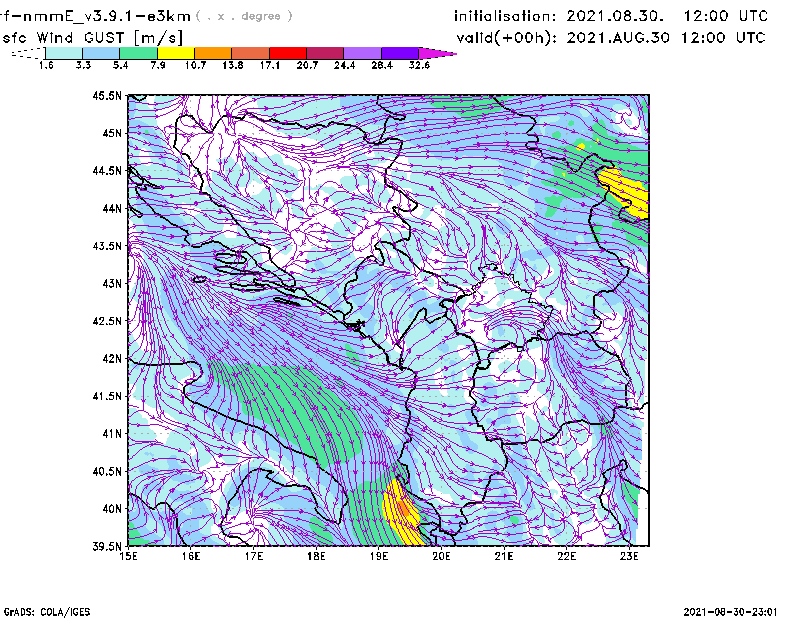Click the crimson 20.7–24.4 legend swatch
This screenshot has width=800, height=618.
(x=325, y=53)
